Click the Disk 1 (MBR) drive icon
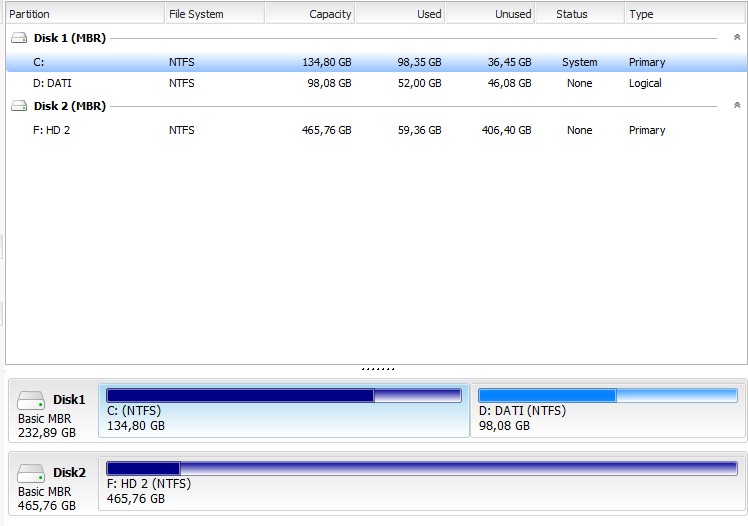This screenshot has width=748, height=526. (x=19, y=38)
